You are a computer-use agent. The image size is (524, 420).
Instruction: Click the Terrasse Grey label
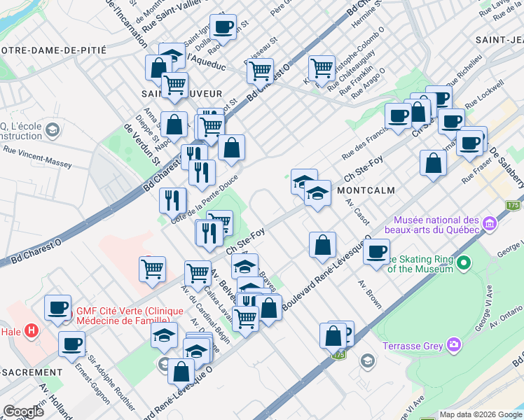(413, 346)
